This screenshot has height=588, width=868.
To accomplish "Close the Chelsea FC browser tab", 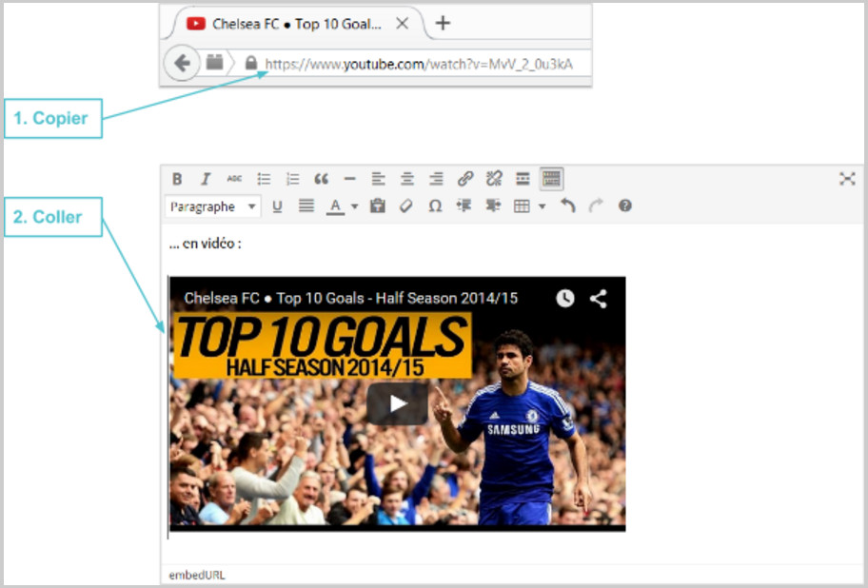I will pos(403,23).
